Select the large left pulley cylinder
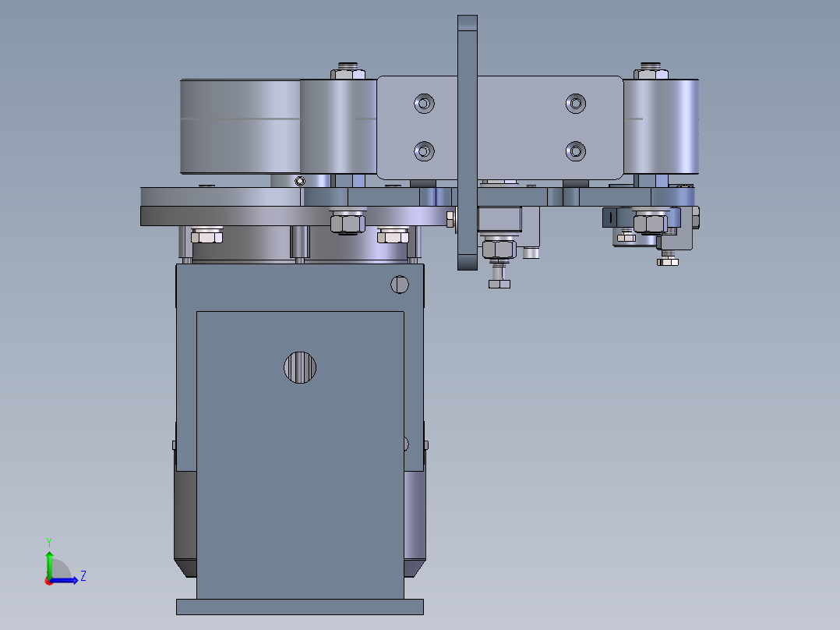The image size is (840, 630). [x=240, y=126]
